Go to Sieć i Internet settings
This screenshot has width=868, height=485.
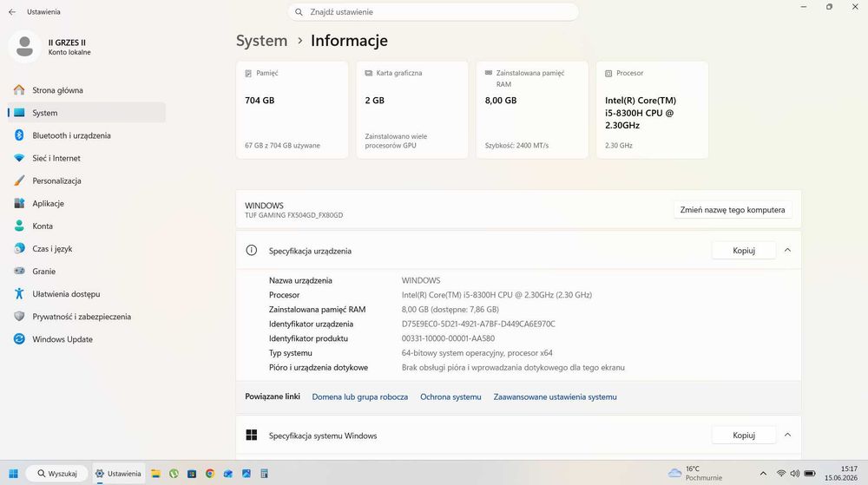tap(87, 158)
